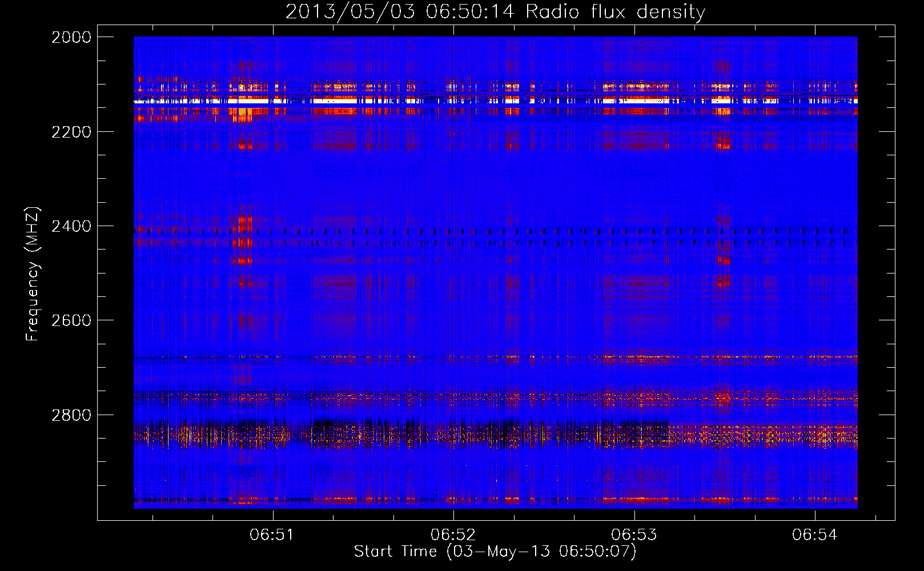
Task: Click the plot title '2013/05/03 06:50:14 Radio flux density'
Action: [495, 12]
